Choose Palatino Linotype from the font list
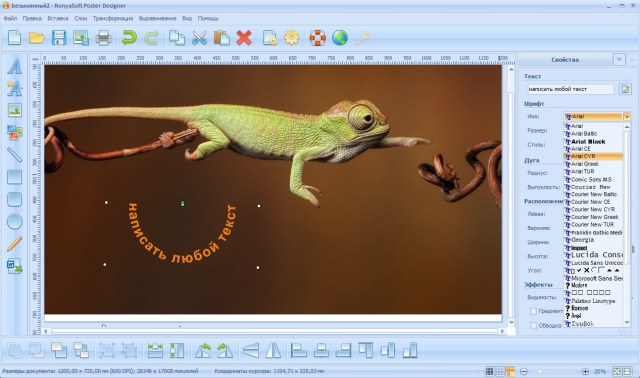Viewport: 640px width, 378px height. tap(593, 301)
